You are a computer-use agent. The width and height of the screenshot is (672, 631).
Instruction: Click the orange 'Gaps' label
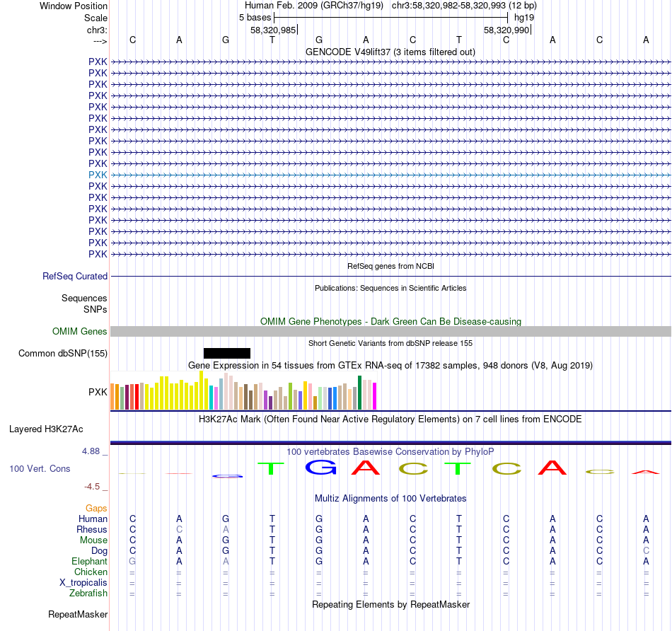point(96,509)
